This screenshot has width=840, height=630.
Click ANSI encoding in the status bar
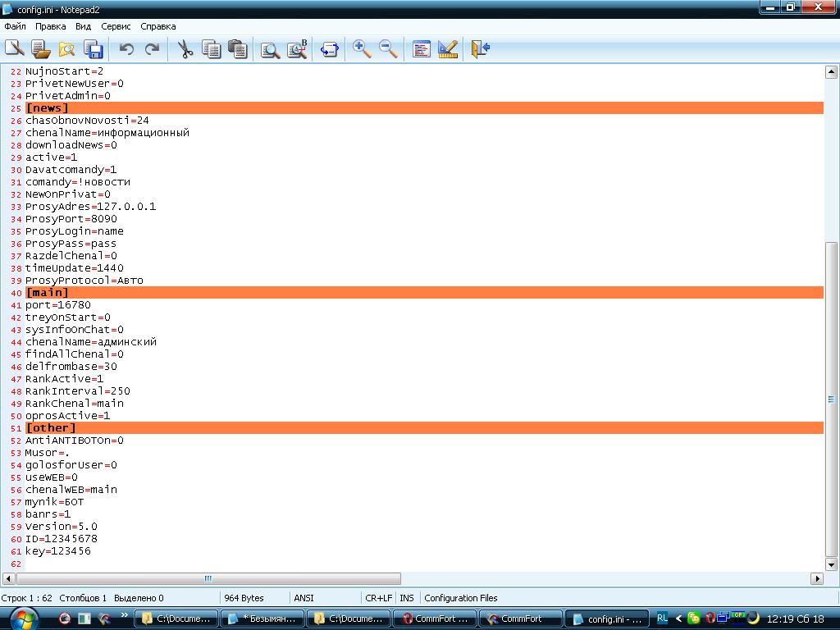[x=304, y=598]
